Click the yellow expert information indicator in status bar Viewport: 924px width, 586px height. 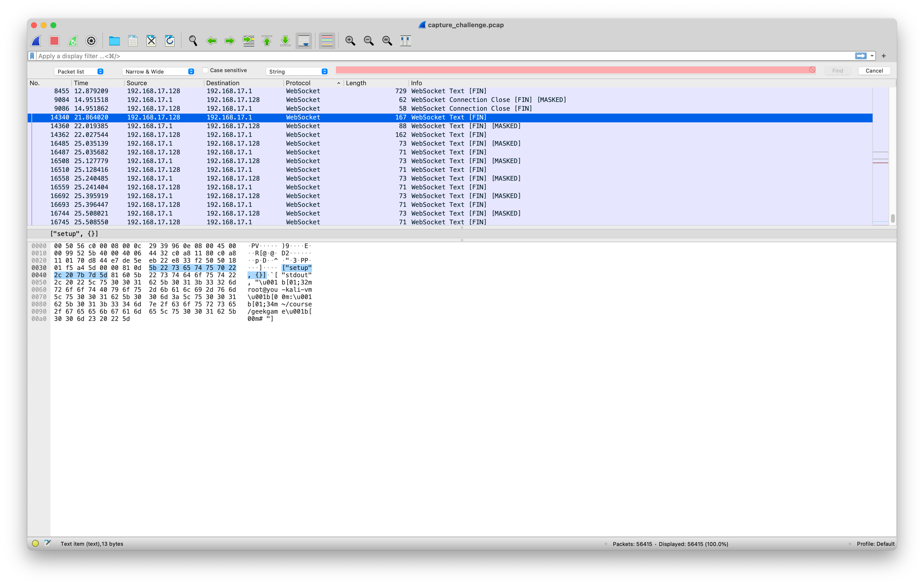36,543
